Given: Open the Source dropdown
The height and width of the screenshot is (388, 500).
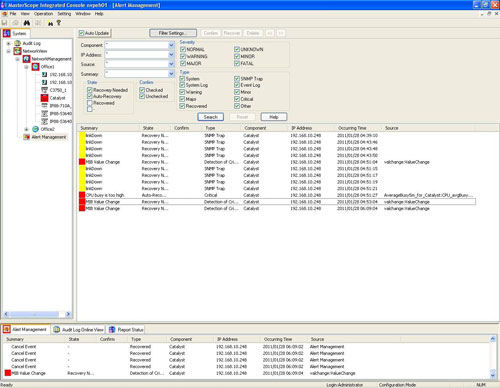Looking at the screenshot, I should pyautogui.click(x=171, y=64).
